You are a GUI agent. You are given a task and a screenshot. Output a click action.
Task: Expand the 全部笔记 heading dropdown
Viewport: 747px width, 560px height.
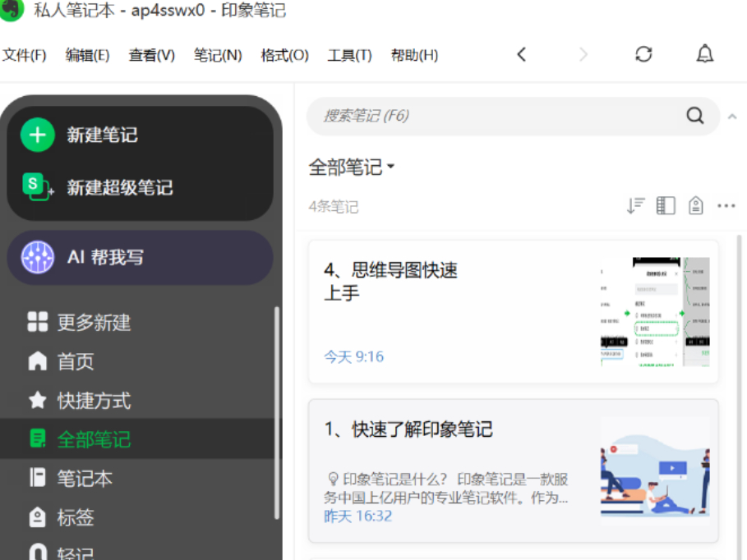(352, 167)
